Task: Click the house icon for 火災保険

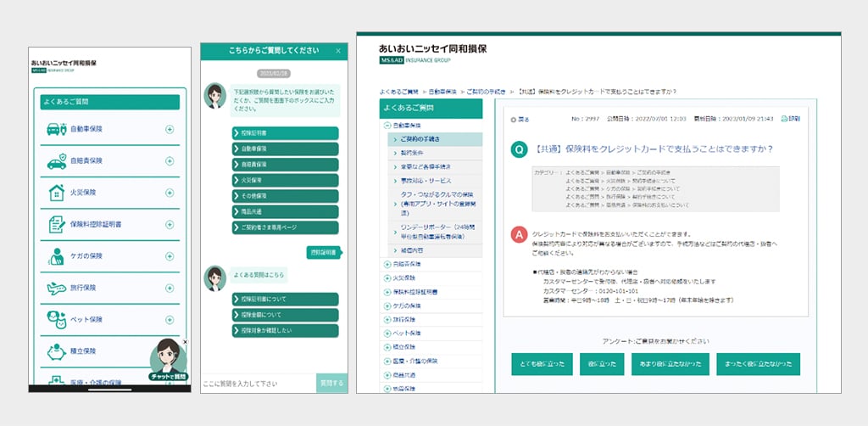Action: click(57, 193)
